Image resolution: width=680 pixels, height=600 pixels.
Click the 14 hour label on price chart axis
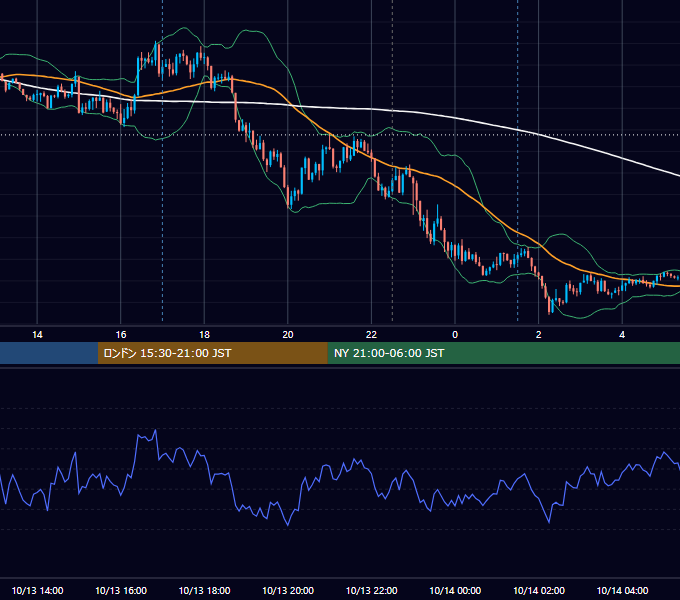(x=37, y=335)
